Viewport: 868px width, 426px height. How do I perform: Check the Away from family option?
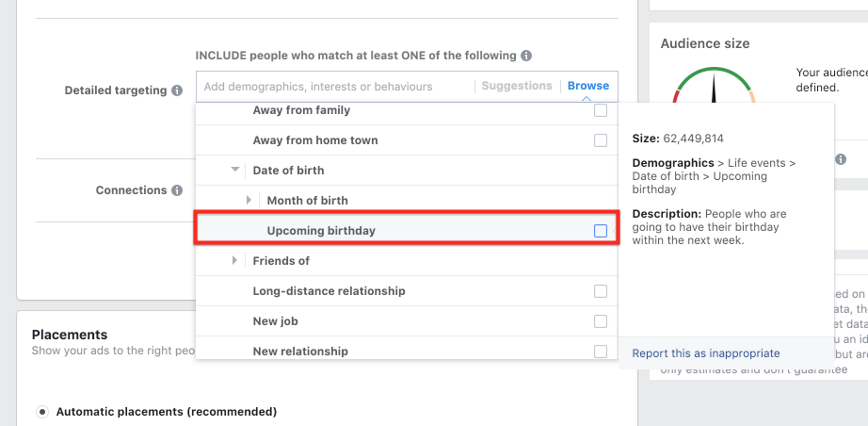(601, 110)
